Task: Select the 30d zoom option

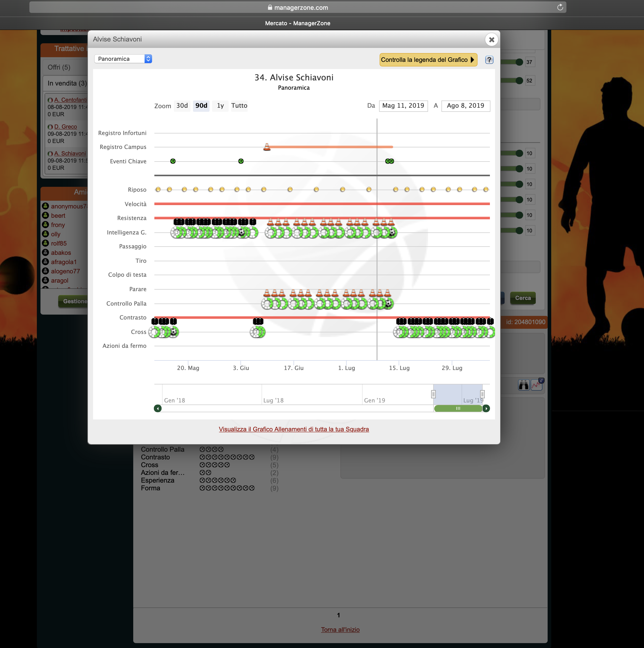Action: coord(182,106)
